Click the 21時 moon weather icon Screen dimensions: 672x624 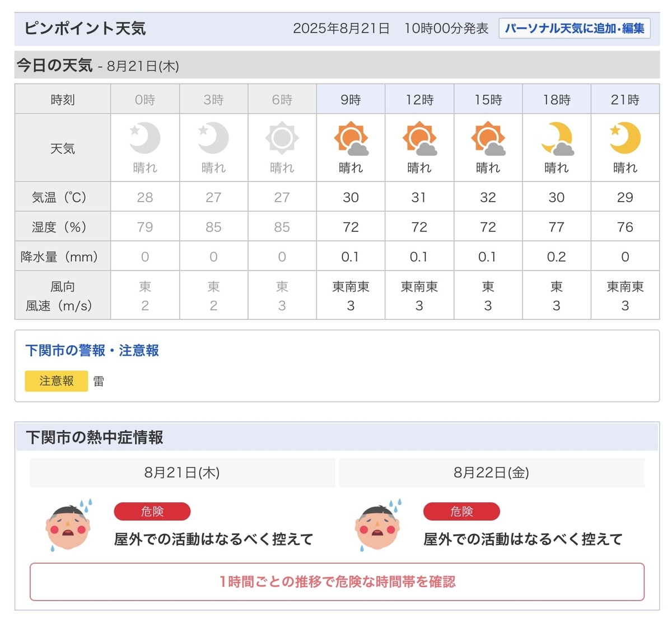click(x=625, y=138)
